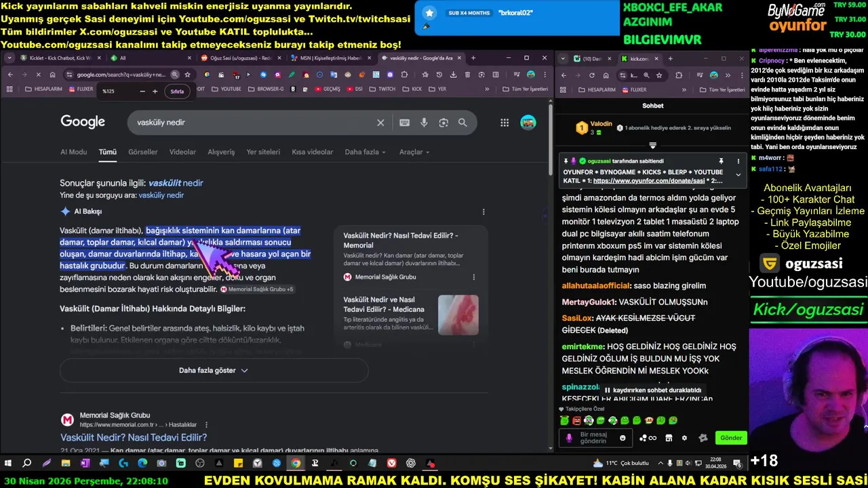Clear the Google search box text
The height and width of the screenshot is (488, 868).
(380, 123)
